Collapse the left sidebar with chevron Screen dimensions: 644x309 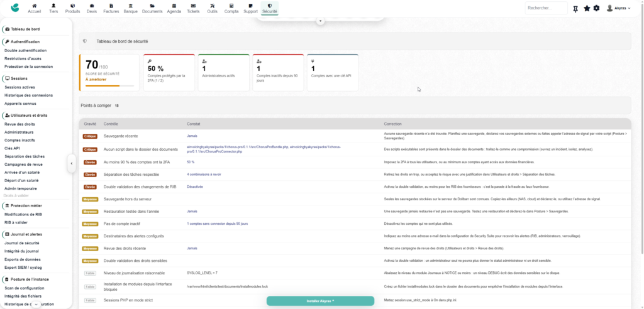[x=72, y=163]
